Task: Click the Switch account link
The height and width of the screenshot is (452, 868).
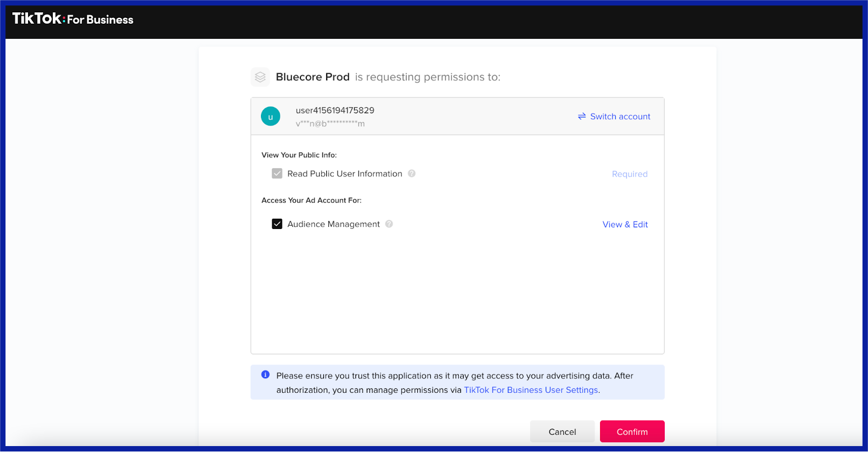Action: (620, 116)
